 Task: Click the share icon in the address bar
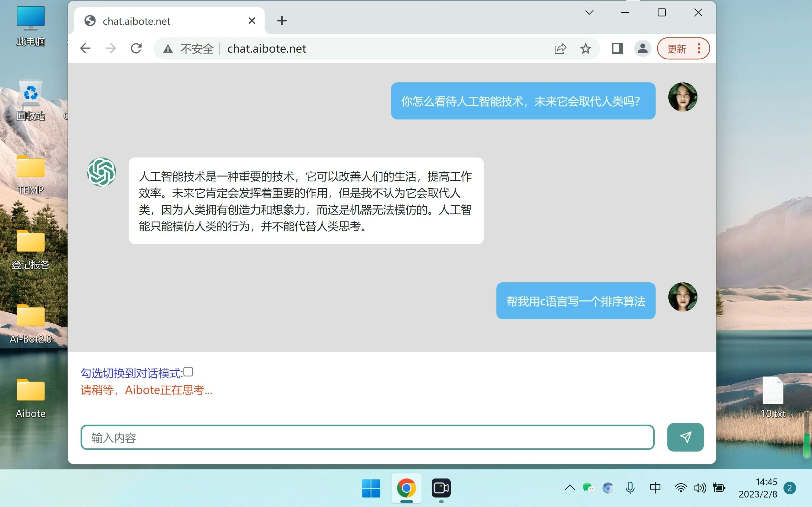(560, 48)
